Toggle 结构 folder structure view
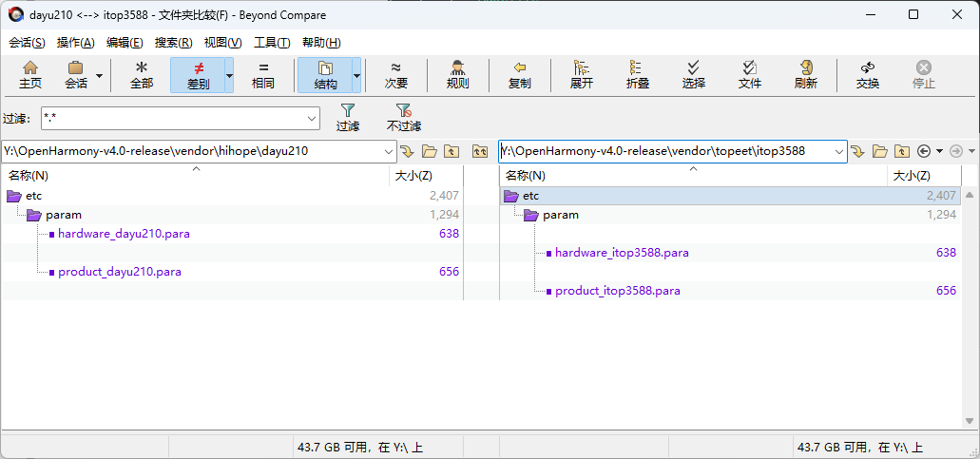This screenshot has width=980, height=459. 325,75
